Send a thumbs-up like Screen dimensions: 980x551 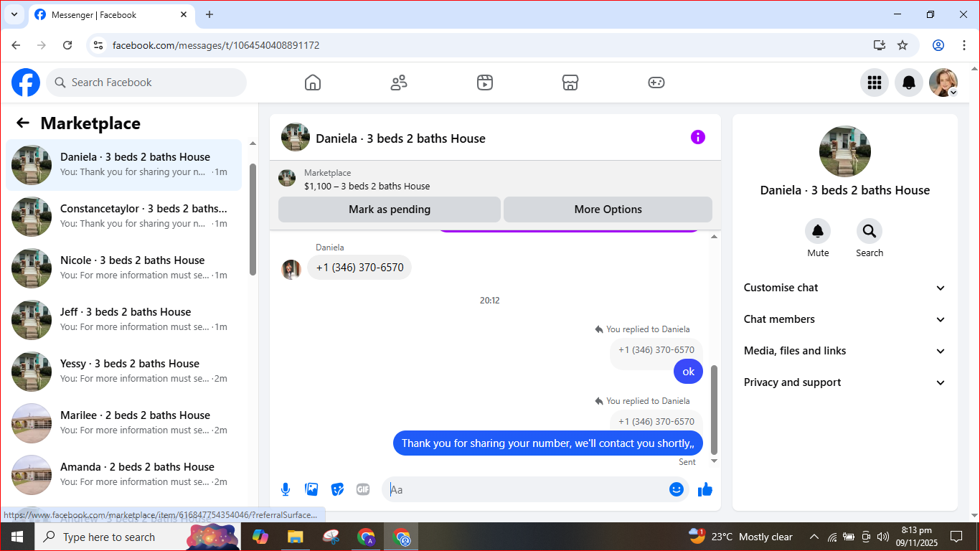[705, 489]
